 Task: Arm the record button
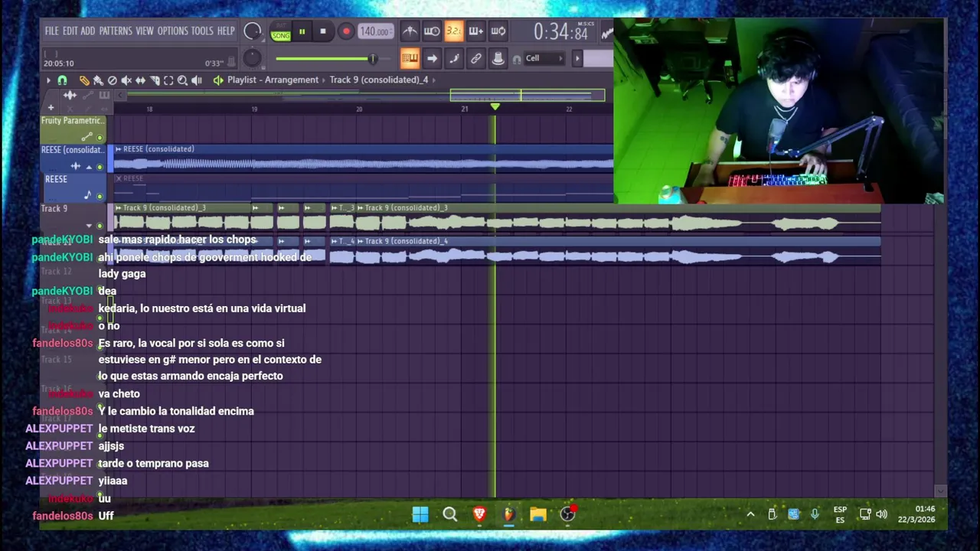pos(346,31)
